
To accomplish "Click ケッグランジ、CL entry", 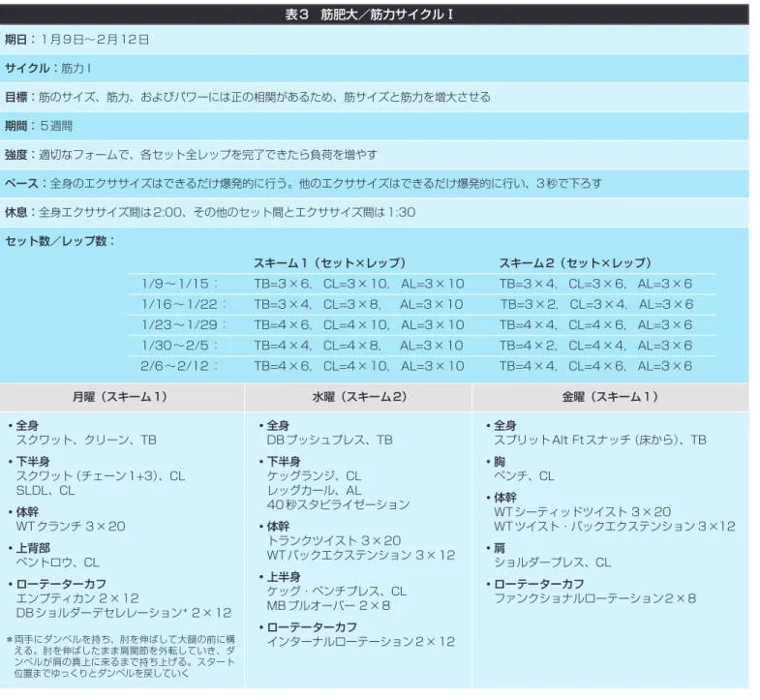I will tap(314, 476).
